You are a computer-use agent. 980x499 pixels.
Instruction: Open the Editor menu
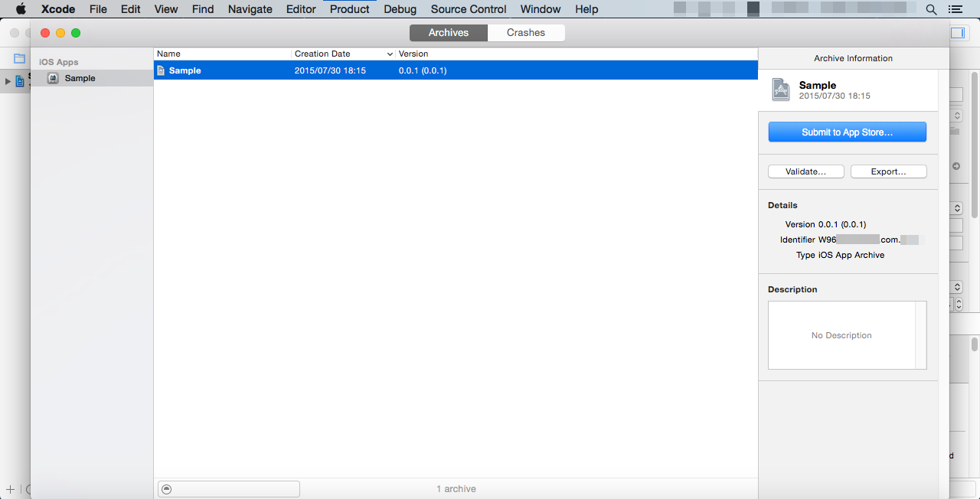301,9
